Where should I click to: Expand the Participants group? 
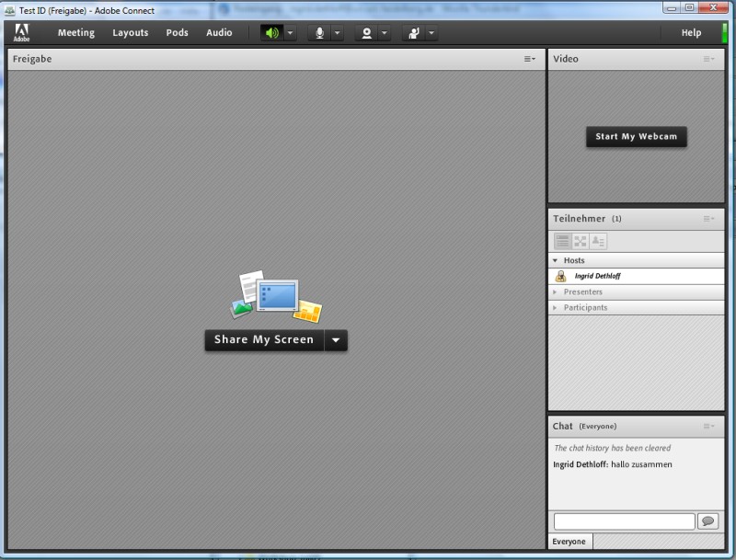(x=556, y=308)
